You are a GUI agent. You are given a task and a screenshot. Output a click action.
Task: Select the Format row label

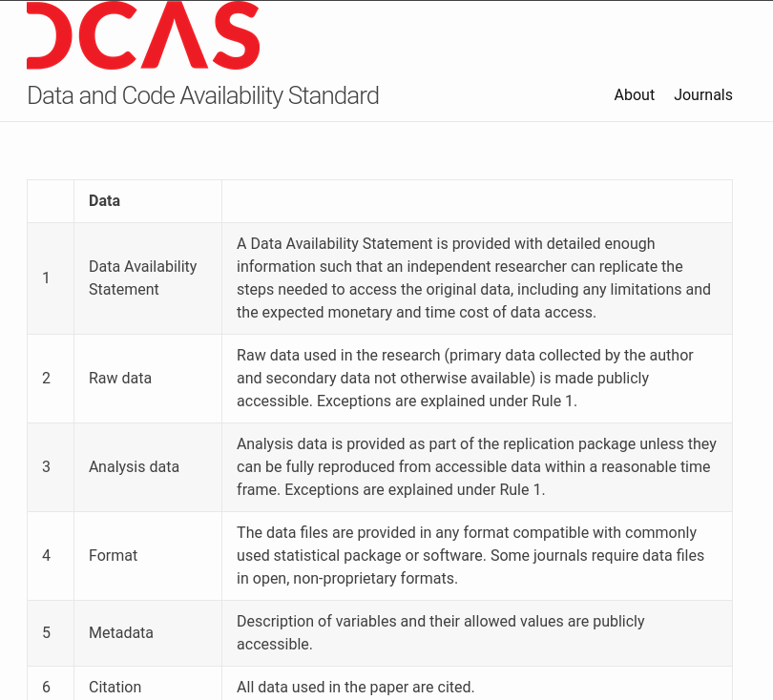tap(114, 555)
